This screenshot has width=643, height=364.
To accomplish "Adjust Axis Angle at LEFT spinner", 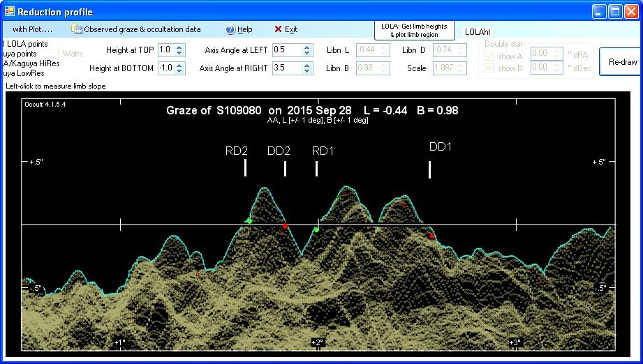I will coord(307,50).
